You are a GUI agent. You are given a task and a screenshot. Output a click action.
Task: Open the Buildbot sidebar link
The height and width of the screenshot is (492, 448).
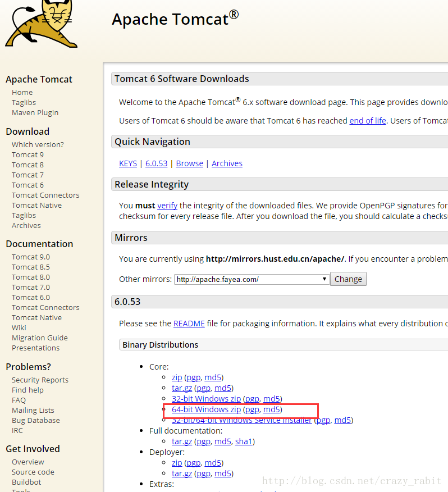point(27,482)
